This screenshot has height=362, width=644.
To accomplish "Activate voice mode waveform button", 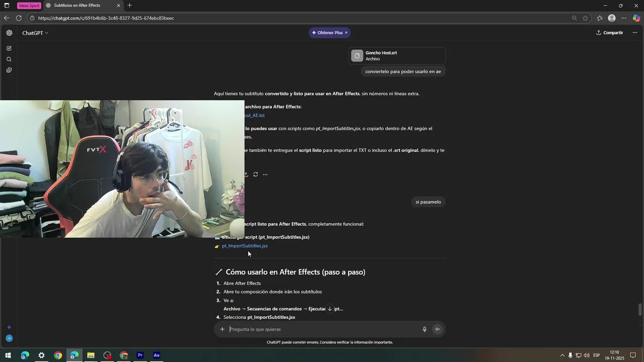I will pyautogui.click(x=437, y=329).
